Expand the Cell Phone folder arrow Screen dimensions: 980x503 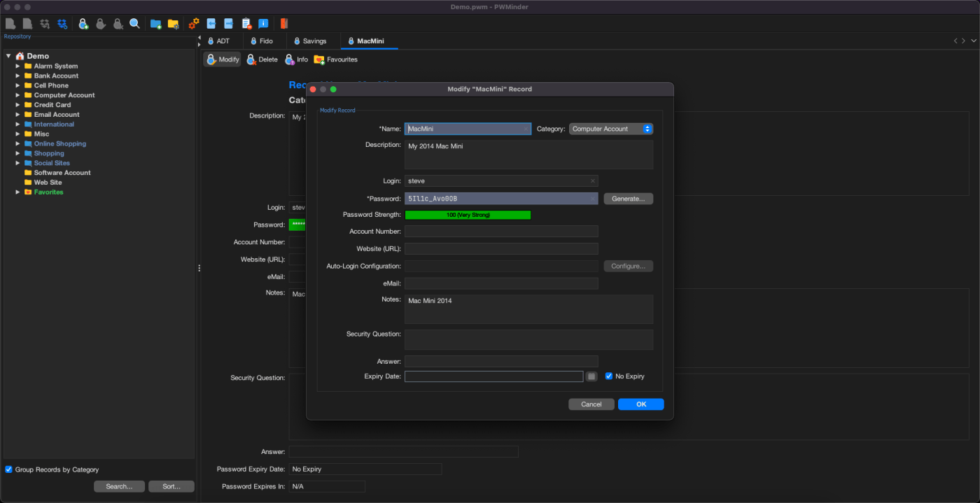pos(18,85)
